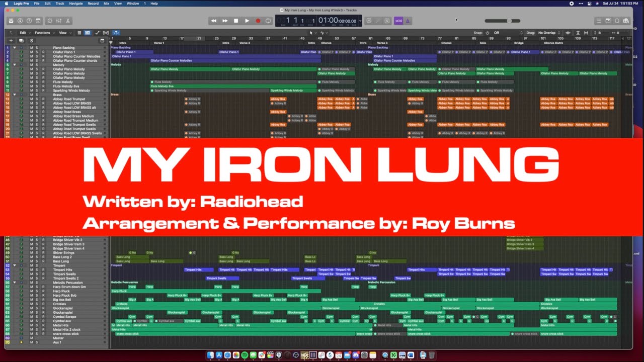Viewport: 644px width, 362px height.
Task: Click the red Record button
Action: (258, 21)
